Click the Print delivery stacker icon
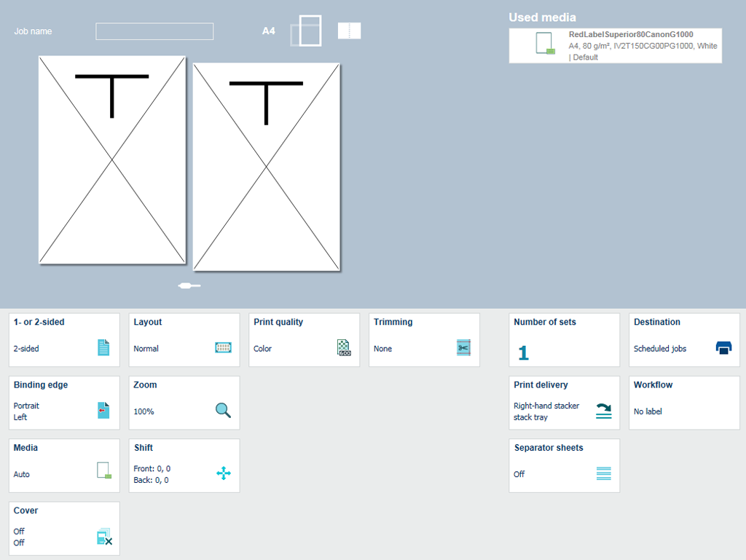 click(603, 411)
